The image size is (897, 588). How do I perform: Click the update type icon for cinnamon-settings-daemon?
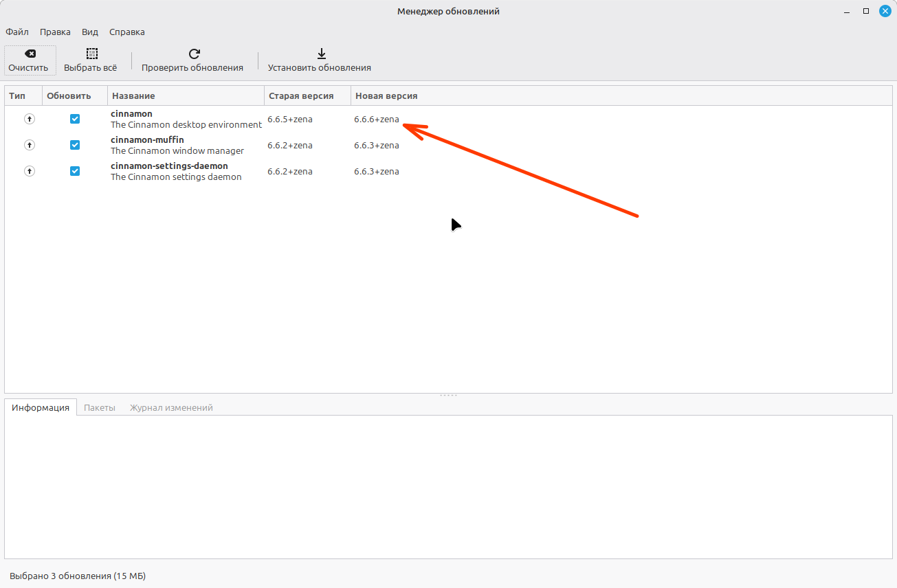(x=30, y=171)
